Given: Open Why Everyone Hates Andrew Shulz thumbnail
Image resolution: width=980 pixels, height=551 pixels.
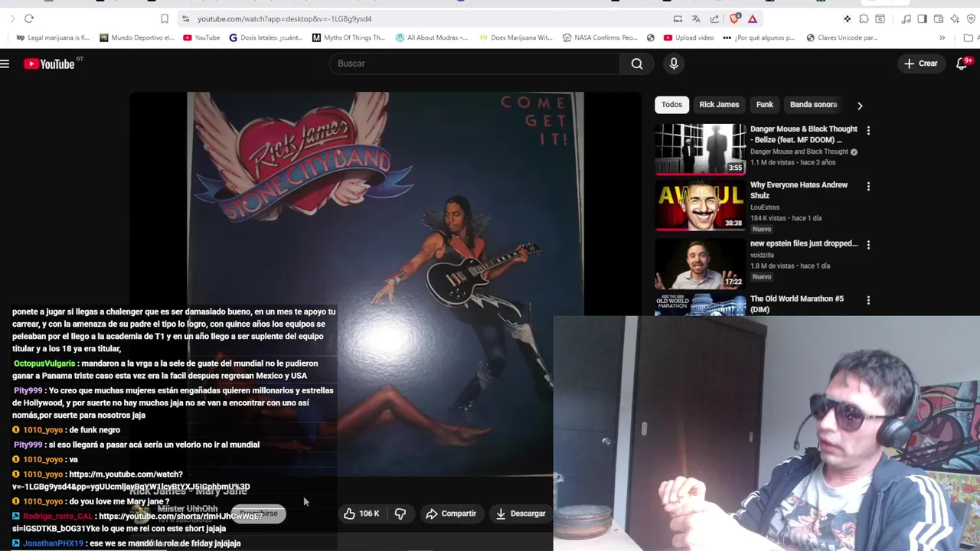Looking at the screenshot, I should tap(700, 205).
